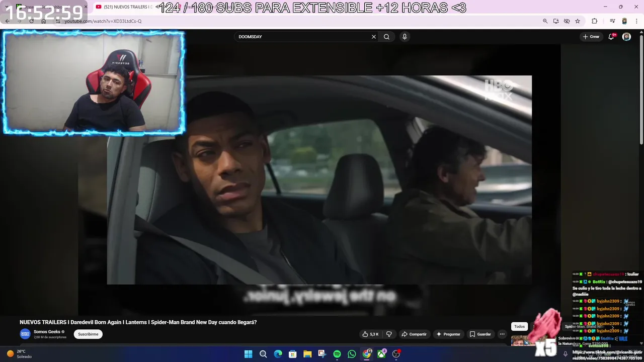This screenshot has height=362, width=644.
Task: Save the video with the Guardar button
Action: pos(480,334)
